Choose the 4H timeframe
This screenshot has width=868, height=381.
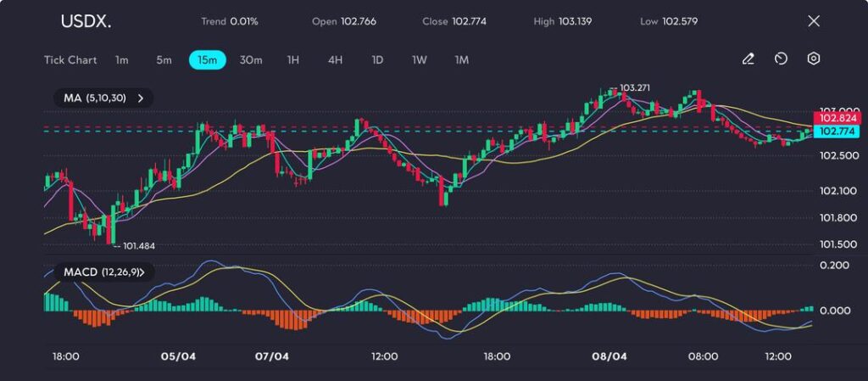pos(335,60)
